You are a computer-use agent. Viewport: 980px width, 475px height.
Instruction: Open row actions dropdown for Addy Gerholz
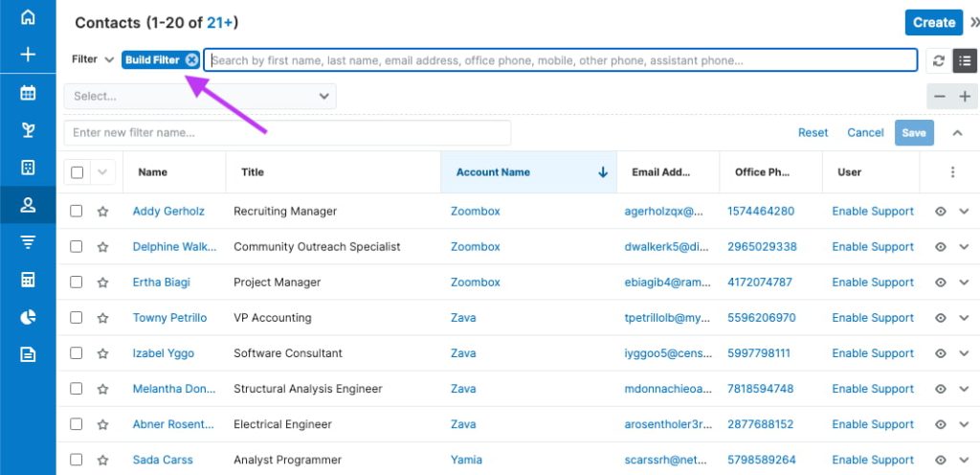coord(964,212)
